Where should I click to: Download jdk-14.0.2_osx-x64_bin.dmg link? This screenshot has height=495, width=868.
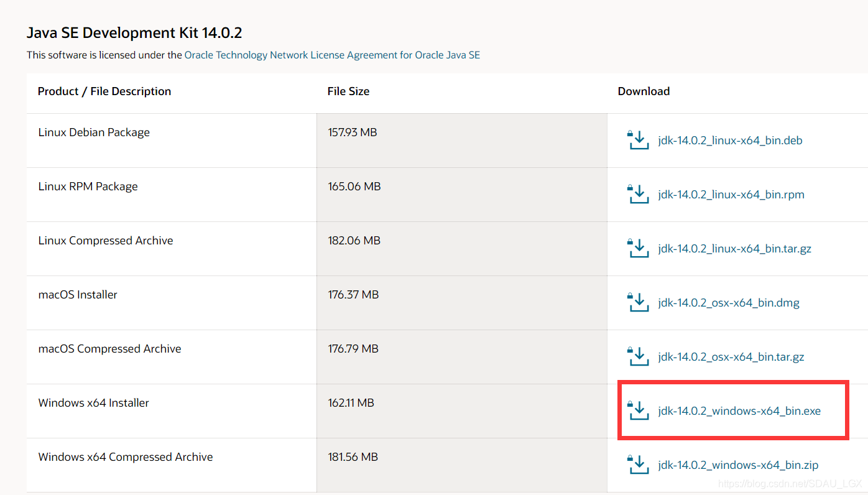[729, 303]
